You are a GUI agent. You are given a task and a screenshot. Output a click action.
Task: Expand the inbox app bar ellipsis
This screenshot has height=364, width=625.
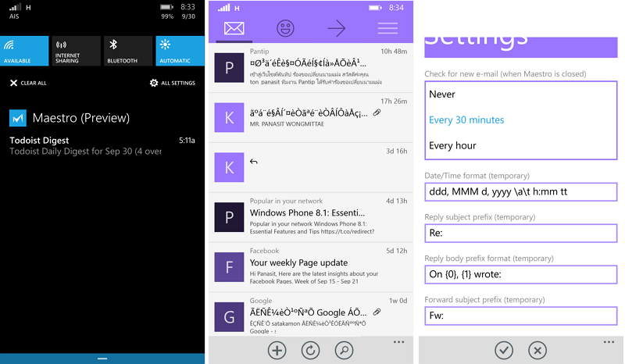point(399,342)
